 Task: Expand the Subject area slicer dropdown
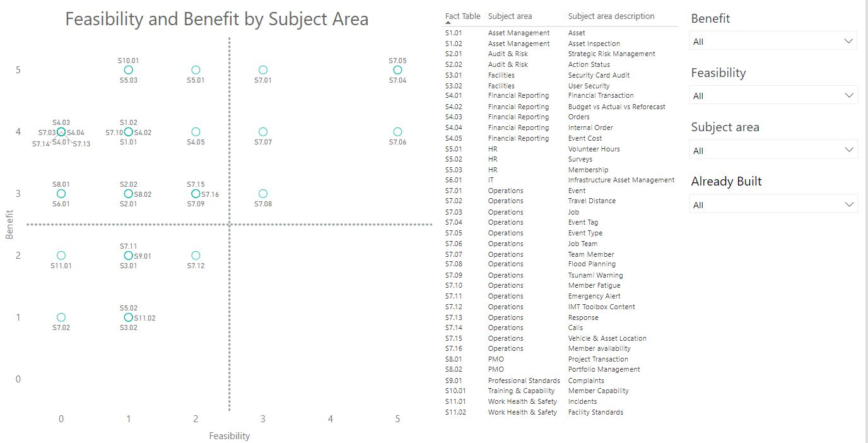[773, 150]
